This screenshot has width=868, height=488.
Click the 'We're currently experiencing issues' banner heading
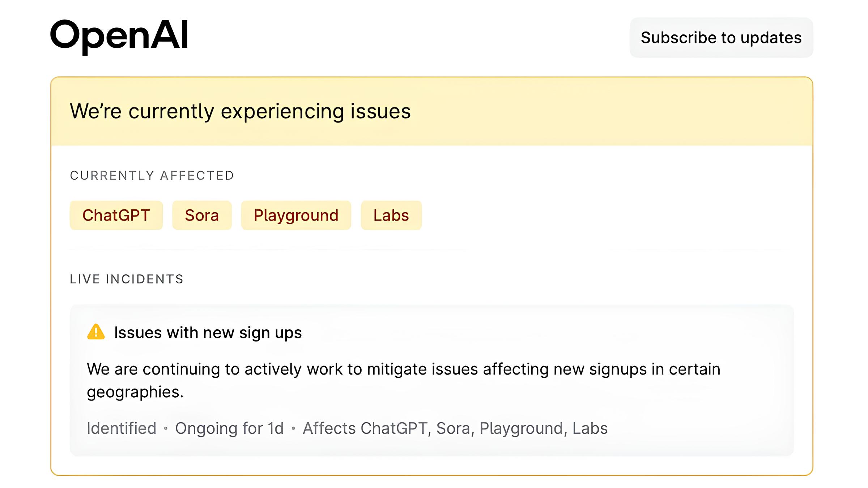[x=240, y=111]
